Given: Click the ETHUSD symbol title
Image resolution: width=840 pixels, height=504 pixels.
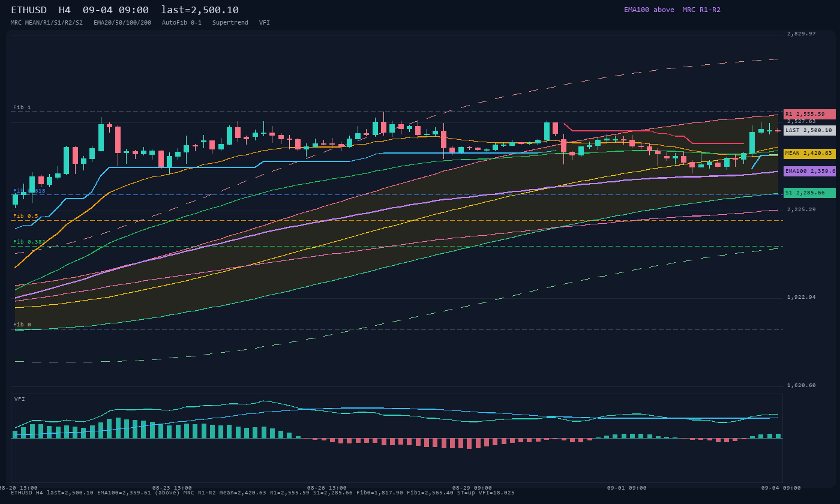Looking at the screenshot, I should (29, 10).
